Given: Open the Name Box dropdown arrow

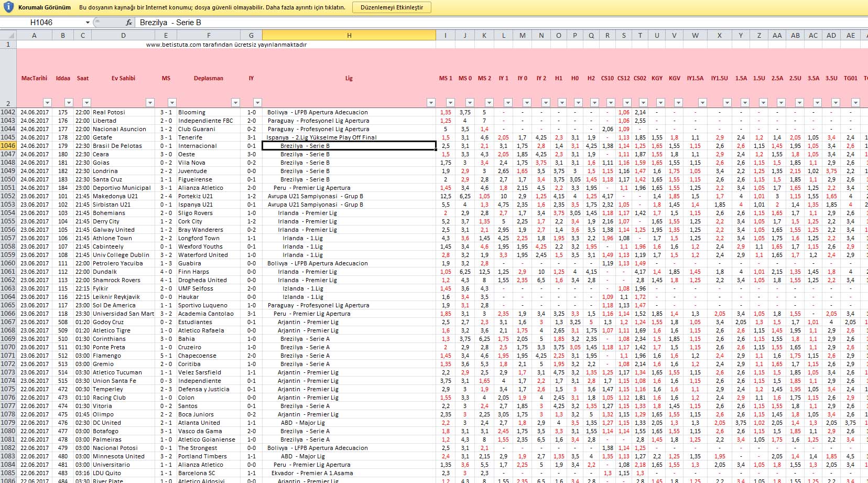Looking at the screenshot, I should tap(88, 23).
